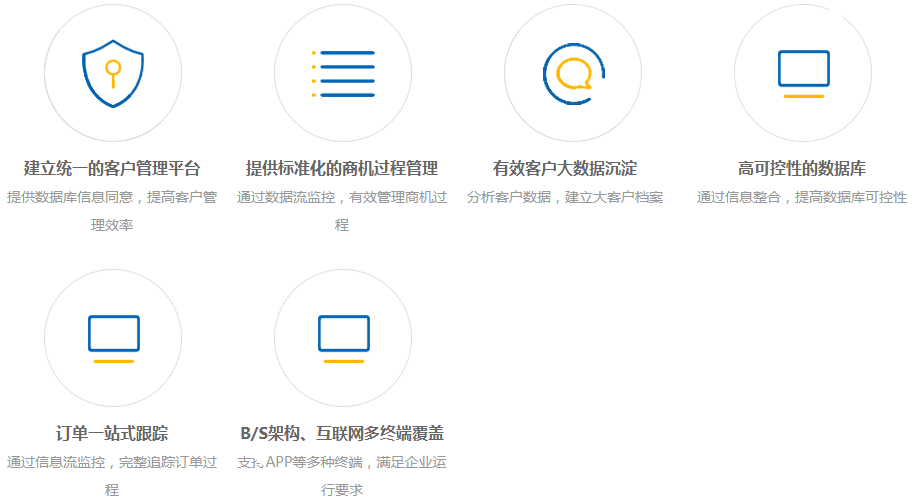Click description 通过信息整合，提高数据库可控性
This screenshot has height=503, width=917.
pos(802,197)
